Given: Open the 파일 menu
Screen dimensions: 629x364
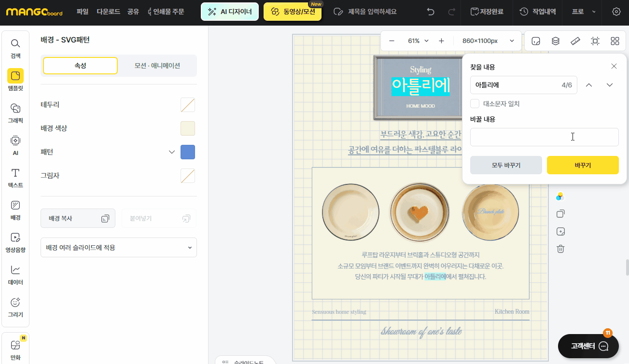Looking at the screenshot, I should pyautogui.click(x=83, y=12).
